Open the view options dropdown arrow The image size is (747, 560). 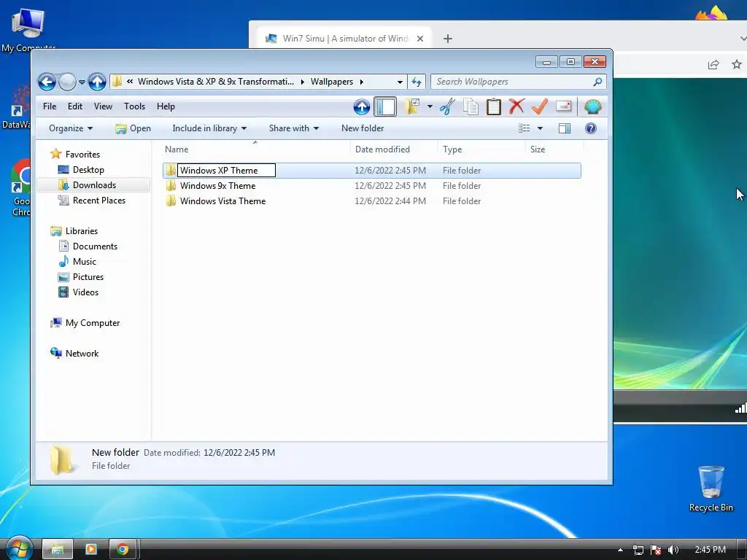tap(540, 128)
